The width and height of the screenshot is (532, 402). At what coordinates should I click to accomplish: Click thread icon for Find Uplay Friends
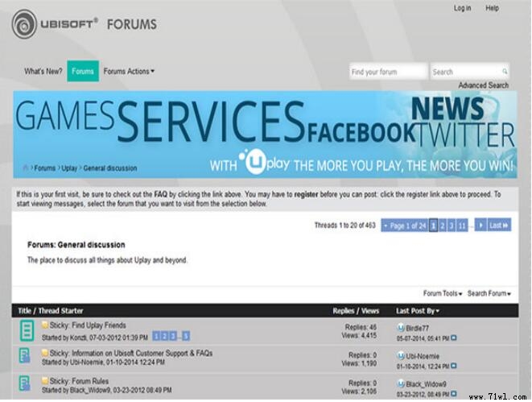(x=27, y=330)
